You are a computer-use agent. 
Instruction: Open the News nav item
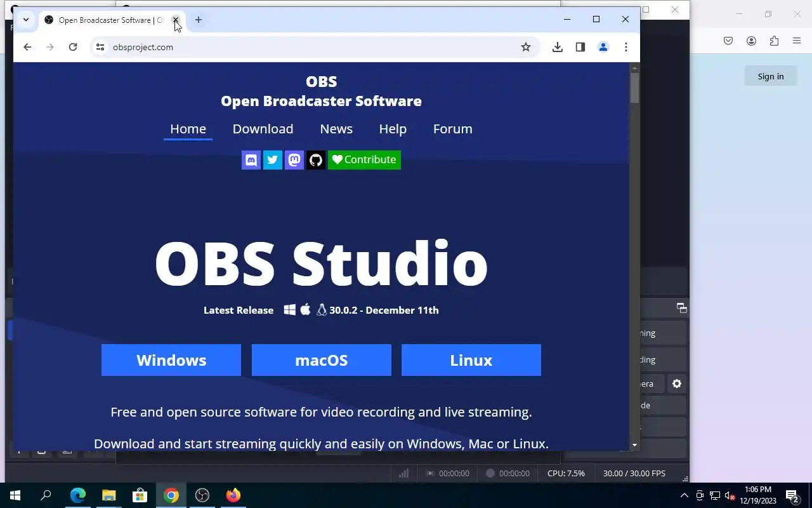point(336,129)
